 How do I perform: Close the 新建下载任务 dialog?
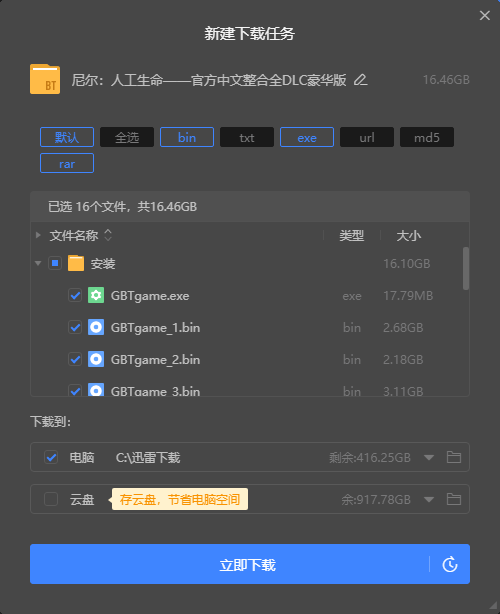click(x=485, y=15)
